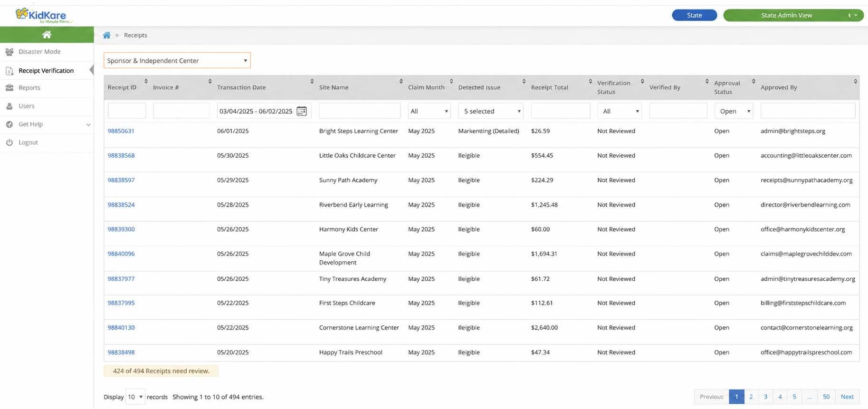This screenshot has height=409, width=868.
Task: Click the green sidebar home icon
Action: 47,35
